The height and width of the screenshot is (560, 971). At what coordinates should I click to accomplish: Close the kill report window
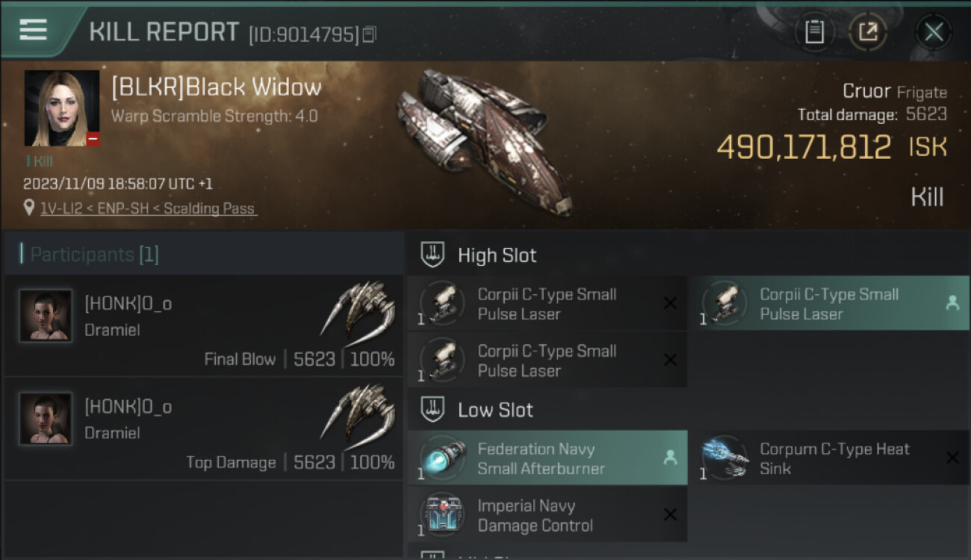pyautogui.click(x=933, y=31)
